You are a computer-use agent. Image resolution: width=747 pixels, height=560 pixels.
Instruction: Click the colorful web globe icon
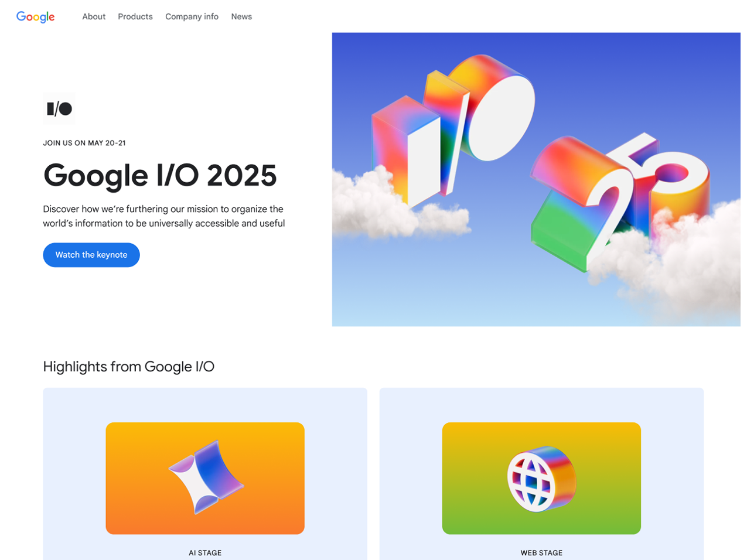point(541,479)
